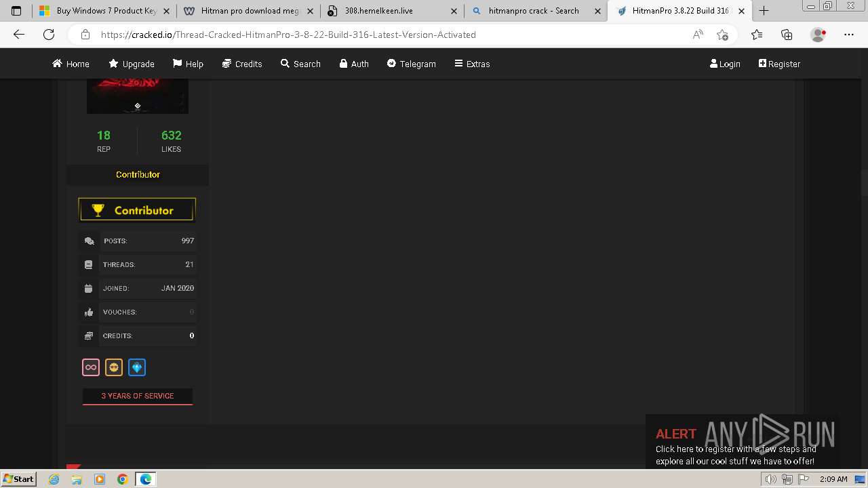The image size is (868, 488).
Task: Open the tab actions menu icon
Action: (x=16, y=11)
